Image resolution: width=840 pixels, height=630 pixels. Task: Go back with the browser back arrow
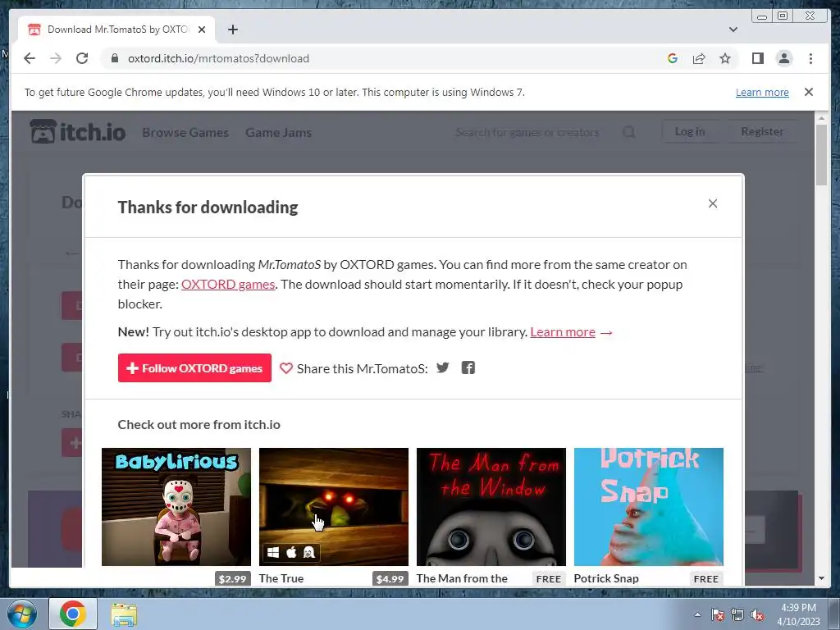pos(30,58)
